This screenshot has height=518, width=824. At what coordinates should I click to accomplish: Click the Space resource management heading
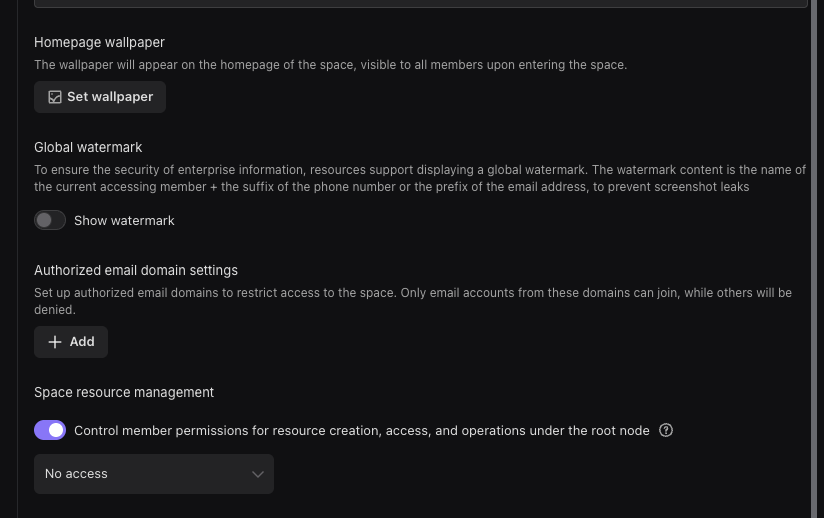pos(124,392)
